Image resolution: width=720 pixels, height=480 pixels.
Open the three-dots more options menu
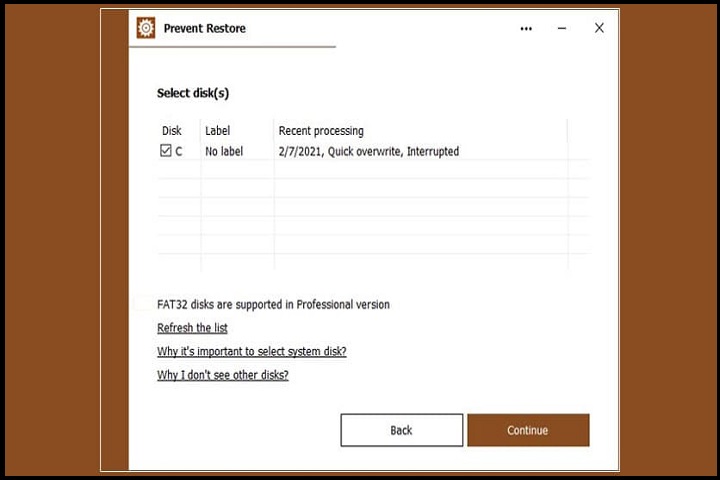[x=526, y=29]
